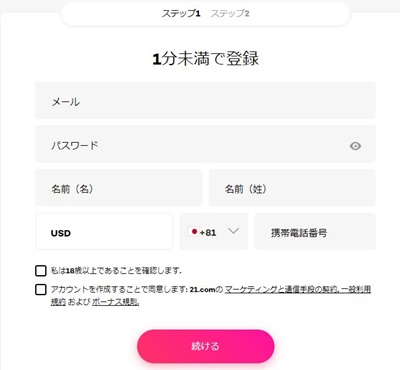This screenshot has height=370, width=400.
Task: Open the ボーナス規則 link
Action: [115, 302]
